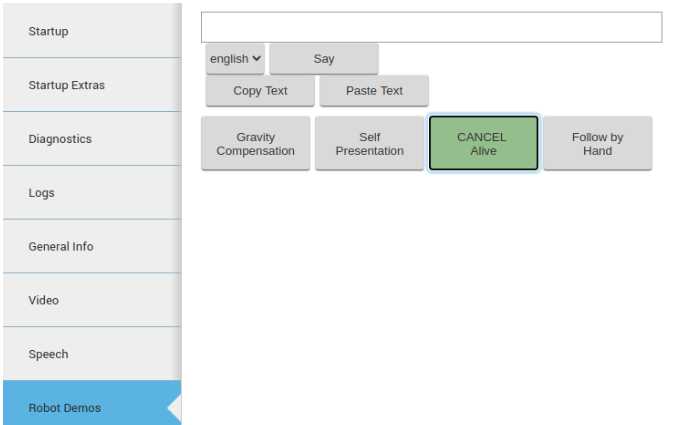Click the word Alive on the green button

[x=484, y=151]
